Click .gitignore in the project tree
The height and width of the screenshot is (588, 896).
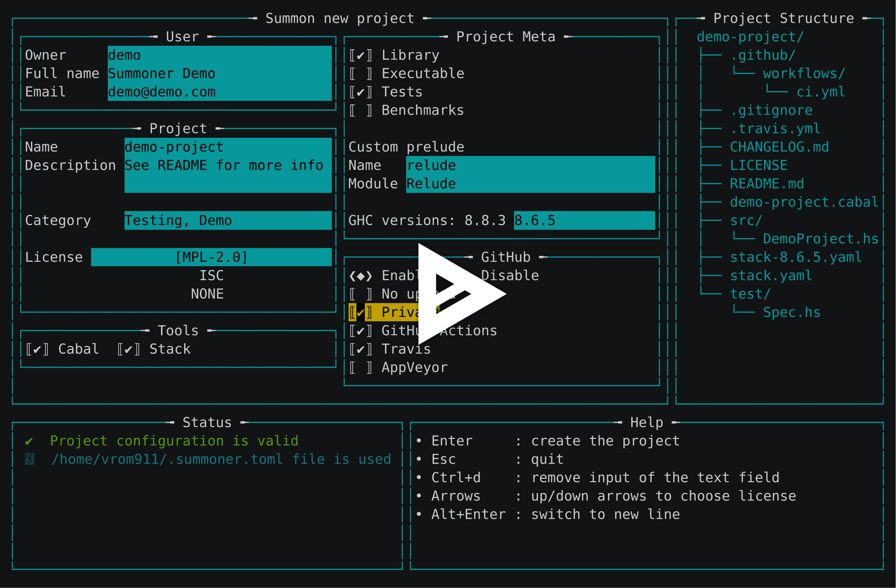click(x=771, y=110)
